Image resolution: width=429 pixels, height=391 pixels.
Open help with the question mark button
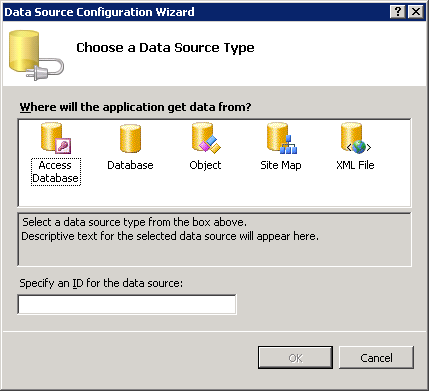click(x=398, y=12)
